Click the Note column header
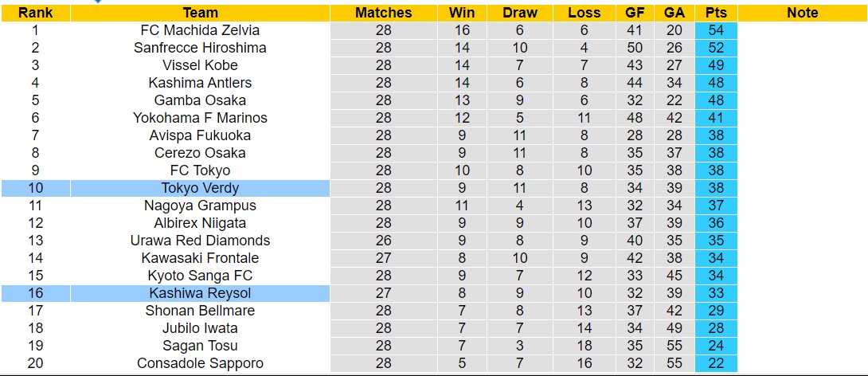Image resolution: width=868 pixels, height=376 pixels. click(x=802, y=13)
